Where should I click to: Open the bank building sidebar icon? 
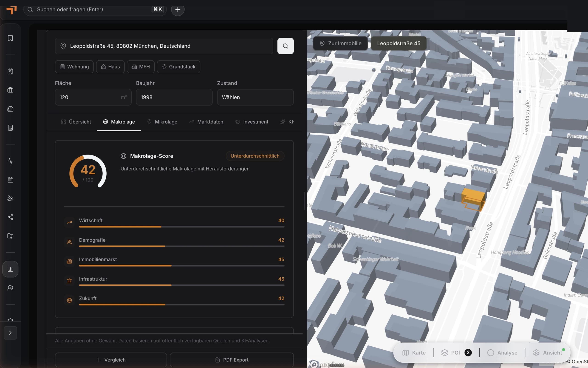(x=10, y=180)
